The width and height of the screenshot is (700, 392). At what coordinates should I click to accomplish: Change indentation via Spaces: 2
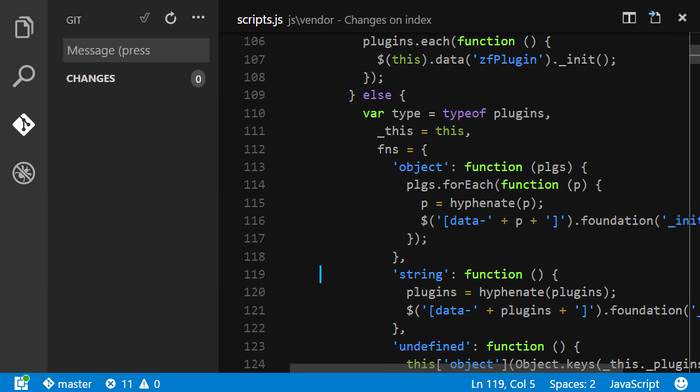click(572, 384)
